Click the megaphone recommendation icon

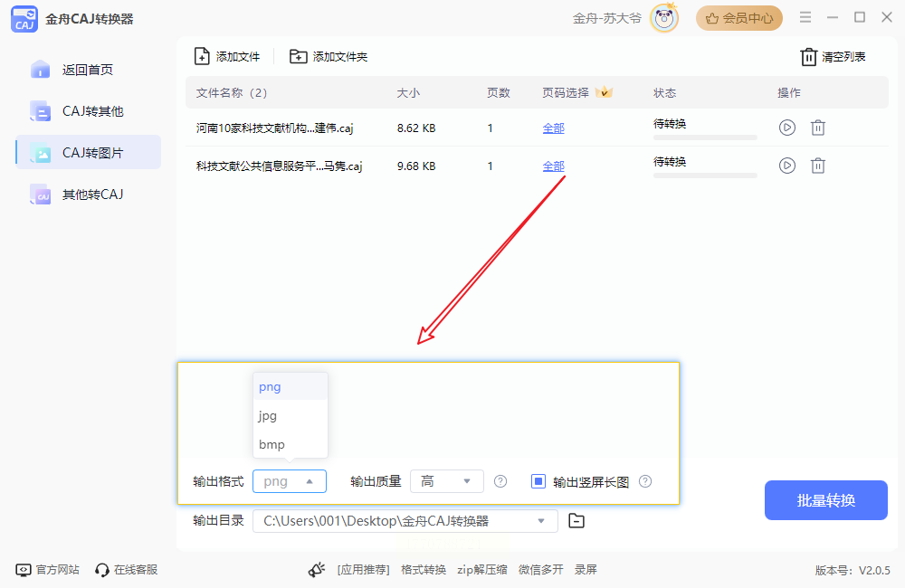point(316,570)
